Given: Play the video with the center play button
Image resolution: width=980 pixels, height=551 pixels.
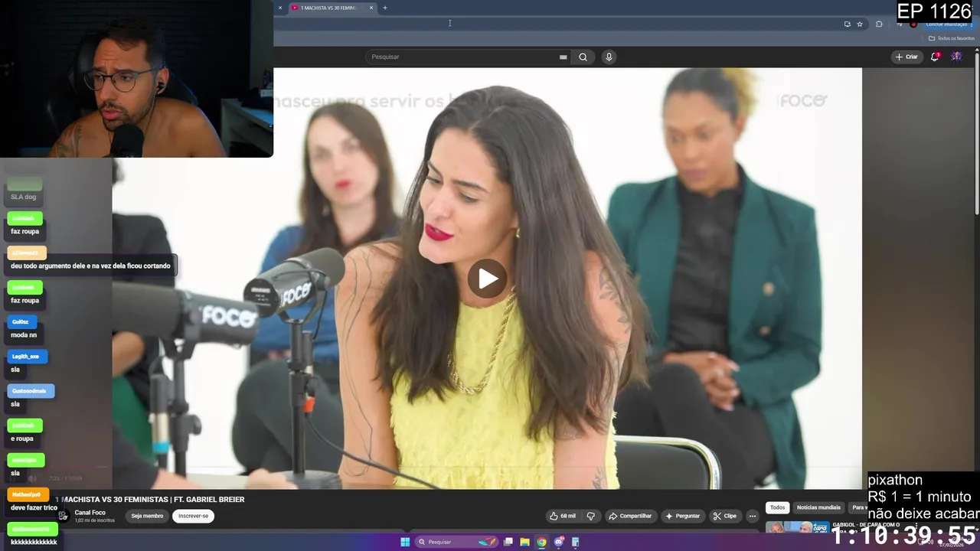Looking at the screenshot, I should point(488,279).
